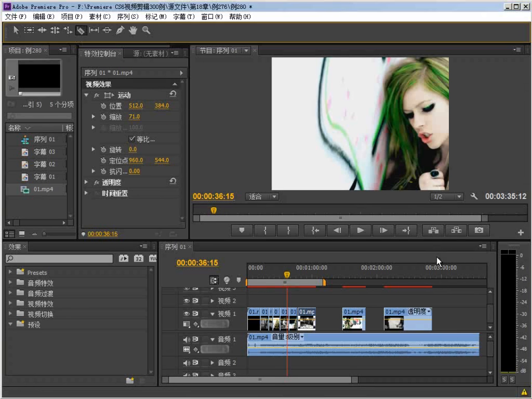532x399 pixels.
Task: Click the Mark In brace button
Action: click(x=265, y=231)
